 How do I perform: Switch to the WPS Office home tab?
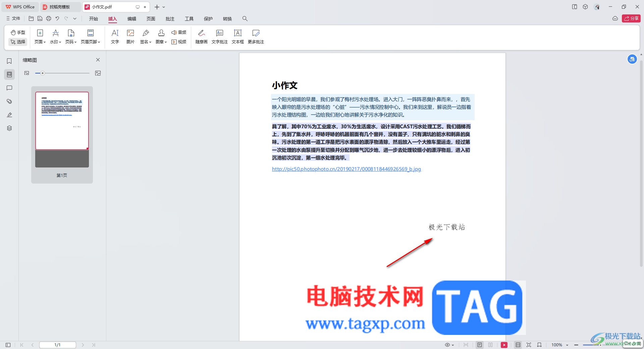pyautogui.click(x=20, y=7)
